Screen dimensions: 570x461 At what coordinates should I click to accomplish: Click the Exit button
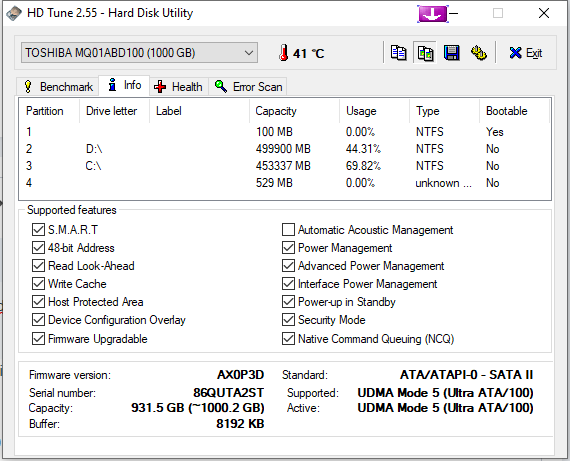click(x=526, y=53)
